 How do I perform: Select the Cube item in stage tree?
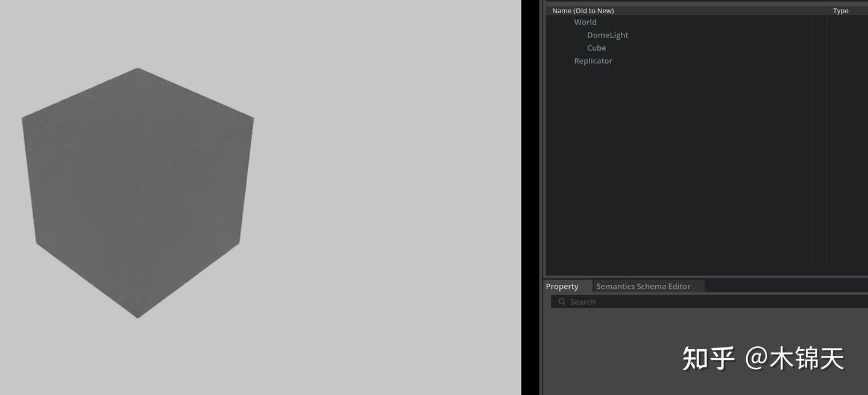(x=596, y=48)
